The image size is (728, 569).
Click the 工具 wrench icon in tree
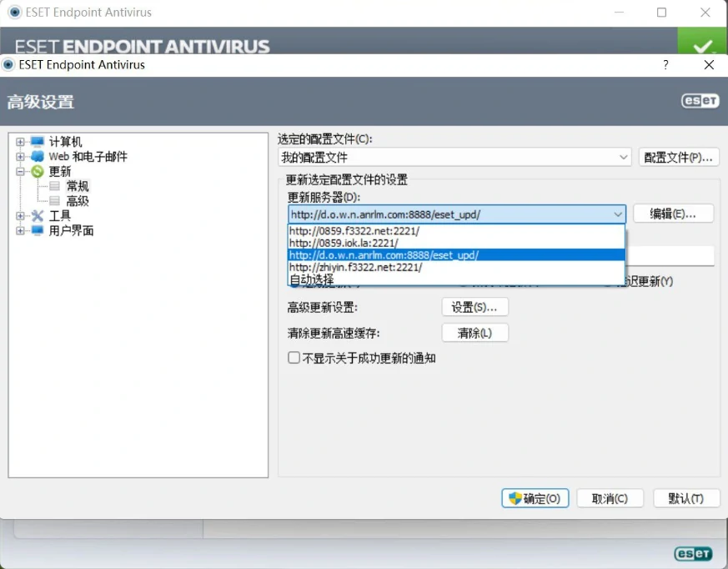click(37, 216)
